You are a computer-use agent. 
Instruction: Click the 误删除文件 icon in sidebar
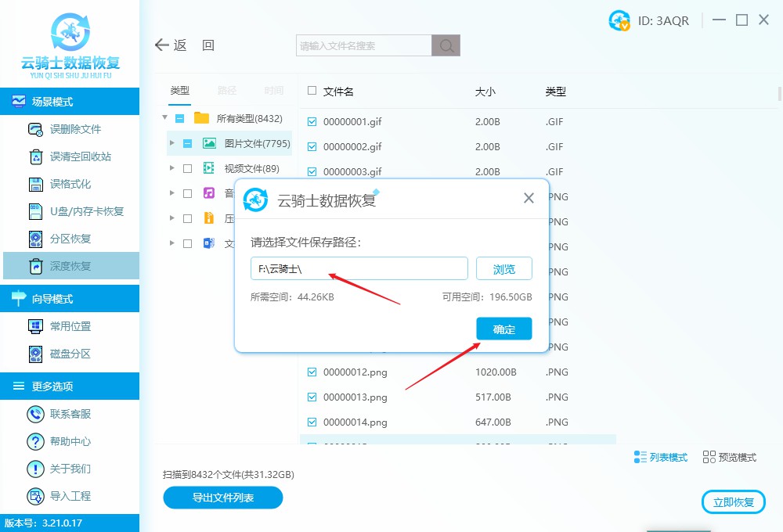pos(35,130)
